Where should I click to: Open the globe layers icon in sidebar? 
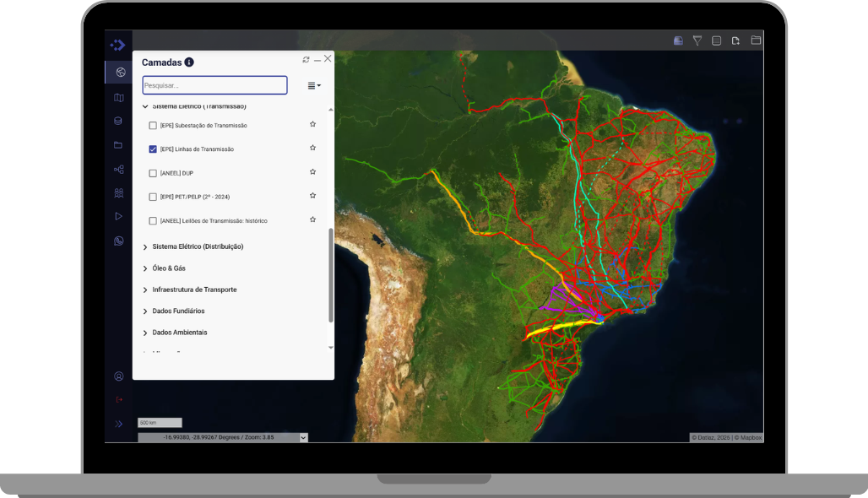click(120, 73)
